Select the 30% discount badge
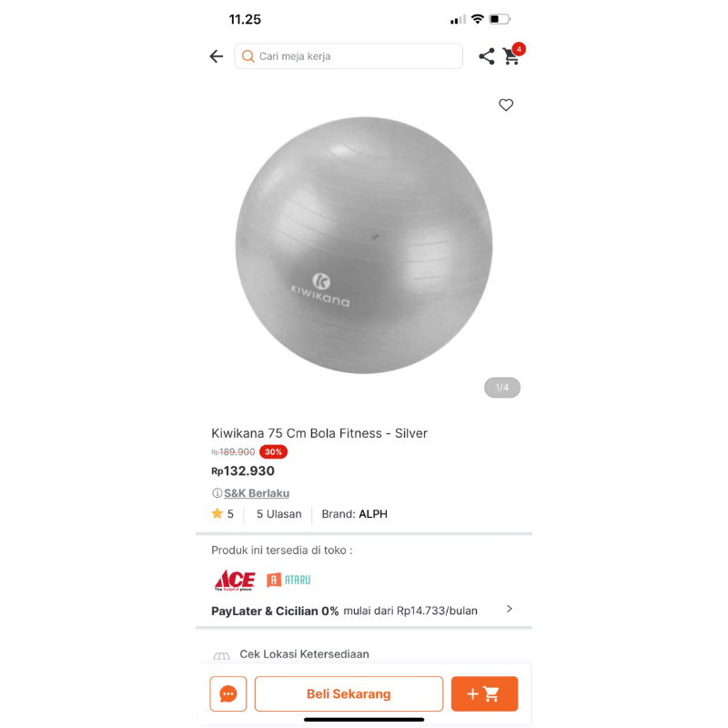This screenshot has height=728, width=728. (273, 451)
